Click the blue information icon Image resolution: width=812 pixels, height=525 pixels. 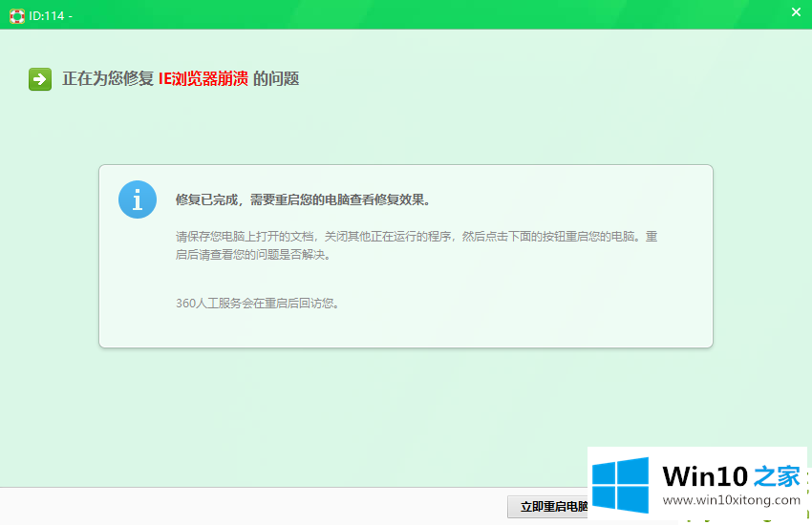[x=138, y=199]
